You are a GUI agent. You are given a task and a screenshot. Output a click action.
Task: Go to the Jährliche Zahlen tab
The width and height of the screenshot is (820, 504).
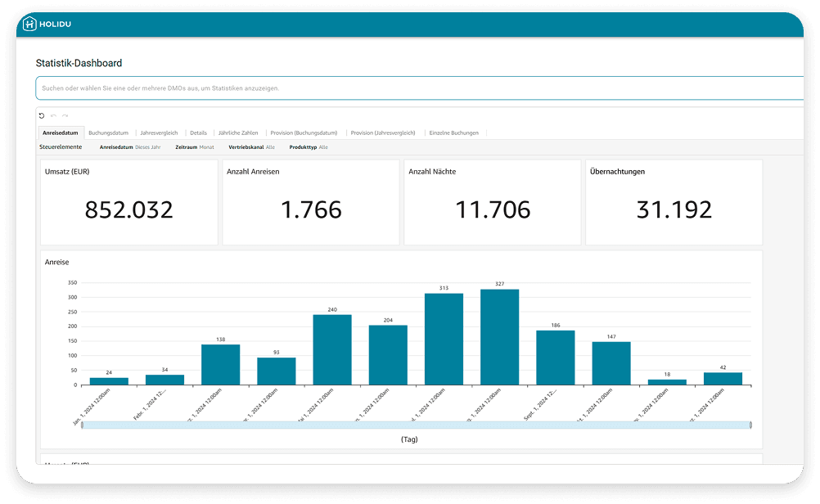238,133
